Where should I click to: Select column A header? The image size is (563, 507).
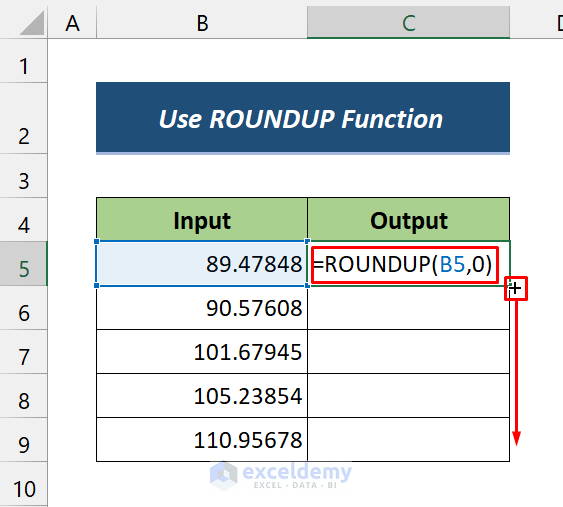[72, 23]
